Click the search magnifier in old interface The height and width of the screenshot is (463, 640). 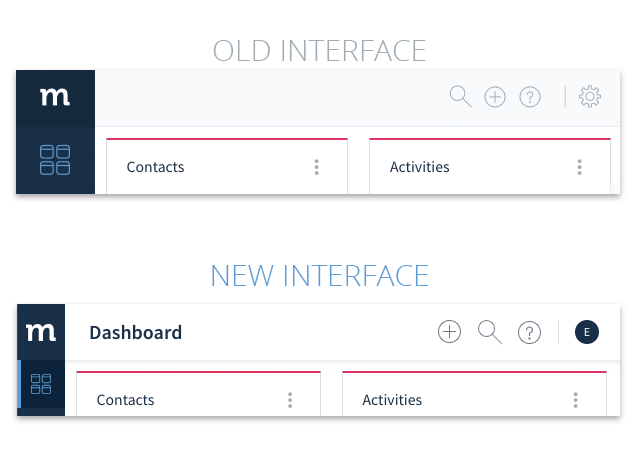pyautogui.click(x=460, y=96)
